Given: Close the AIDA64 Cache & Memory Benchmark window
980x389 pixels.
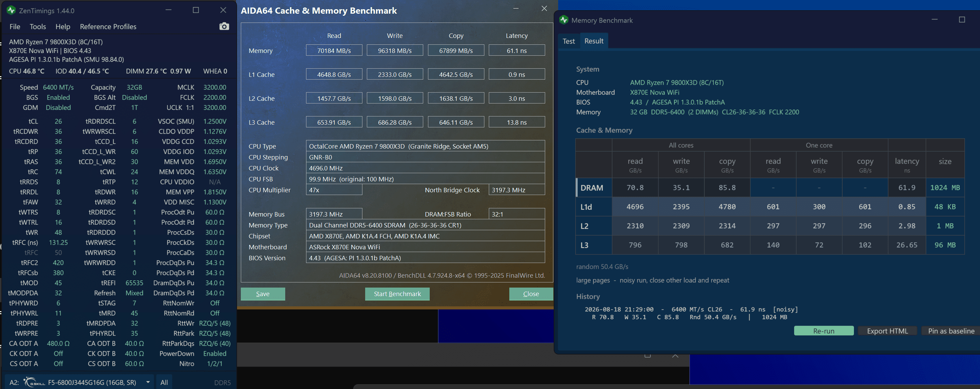Looking at the screenshot, I should click(x=544, y=8).
